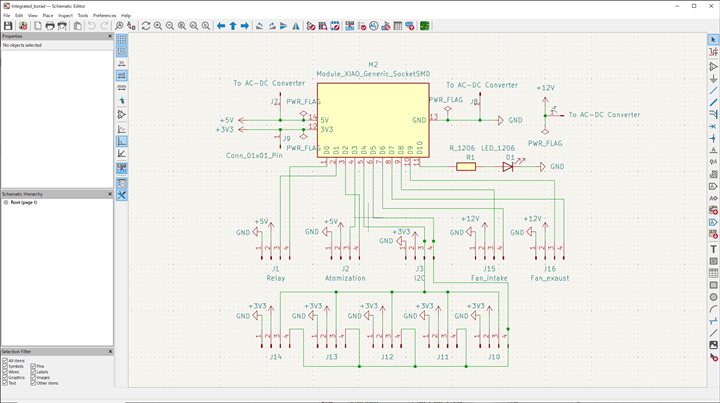This screenshot has width=720, height=403.
Task: Refresh the schematic view
Action: tap(146, 26)
